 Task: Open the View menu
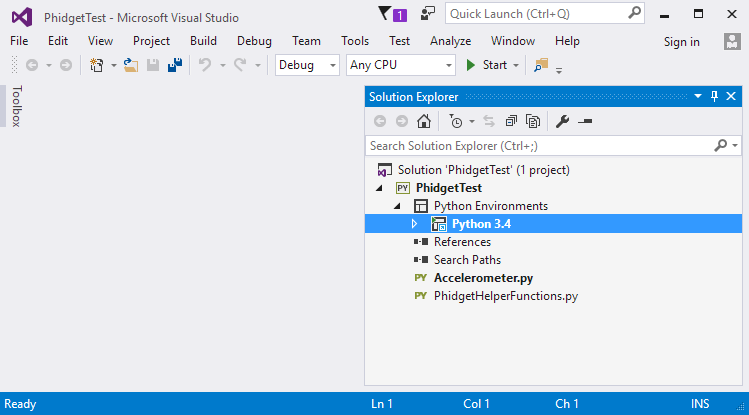point(100,41)
